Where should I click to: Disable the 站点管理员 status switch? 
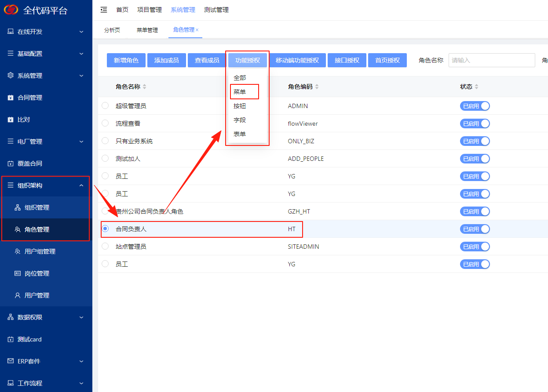coord(475,247)
